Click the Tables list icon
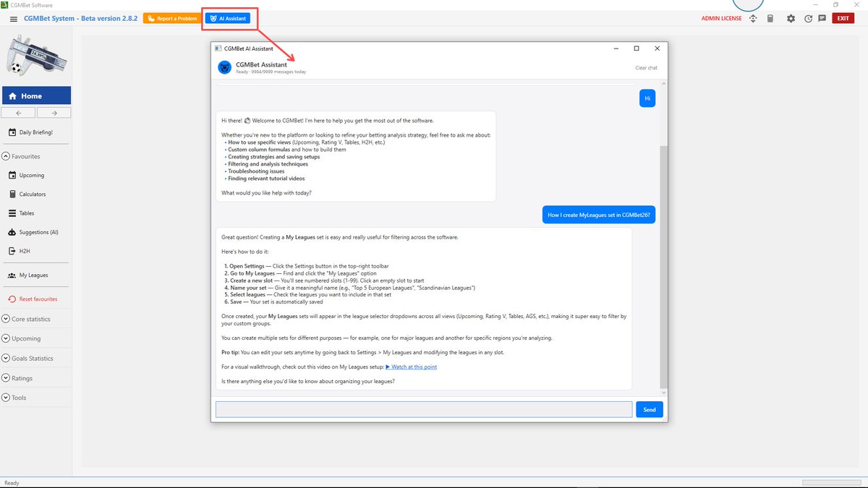Screen dimensions: 868x488 (x=12, y=213)
